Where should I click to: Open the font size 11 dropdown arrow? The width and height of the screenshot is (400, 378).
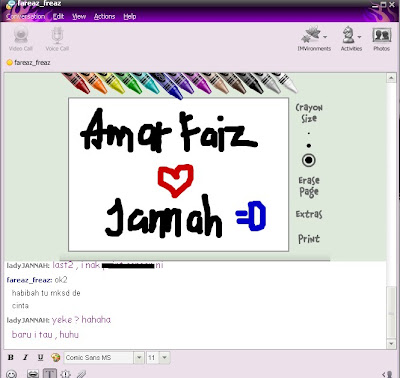click(165, 358)
